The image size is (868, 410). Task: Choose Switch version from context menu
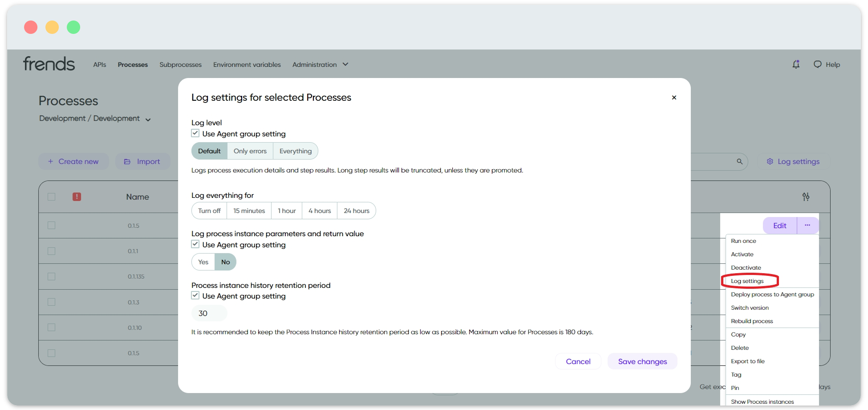[x=750, y=308]
